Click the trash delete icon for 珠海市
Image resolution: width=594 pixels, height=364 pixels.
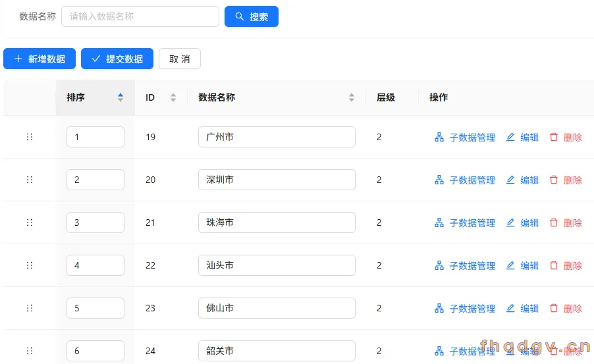coord(553,222)
